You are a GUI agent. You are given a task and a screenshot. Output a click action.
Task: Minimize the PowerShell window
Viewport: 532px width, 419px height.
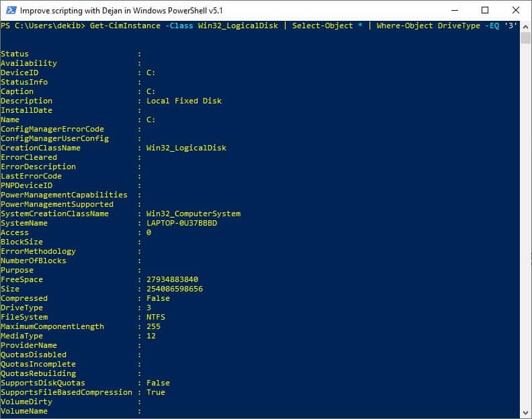pos(455,10)
